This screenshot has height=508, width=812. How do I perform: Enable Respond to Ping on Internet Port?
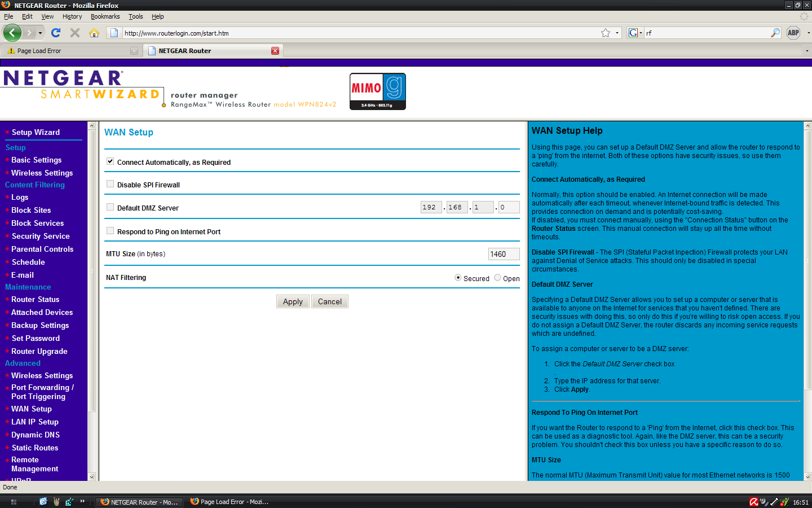[110, 231]
